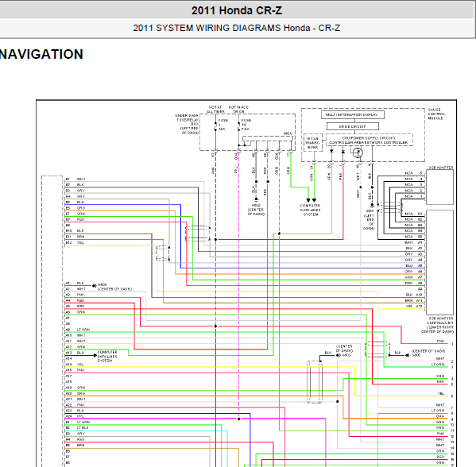Click the "HOT AT ALL TIMES" label
The height and width of the screenshot is (467, 476).
coord(215,110)
